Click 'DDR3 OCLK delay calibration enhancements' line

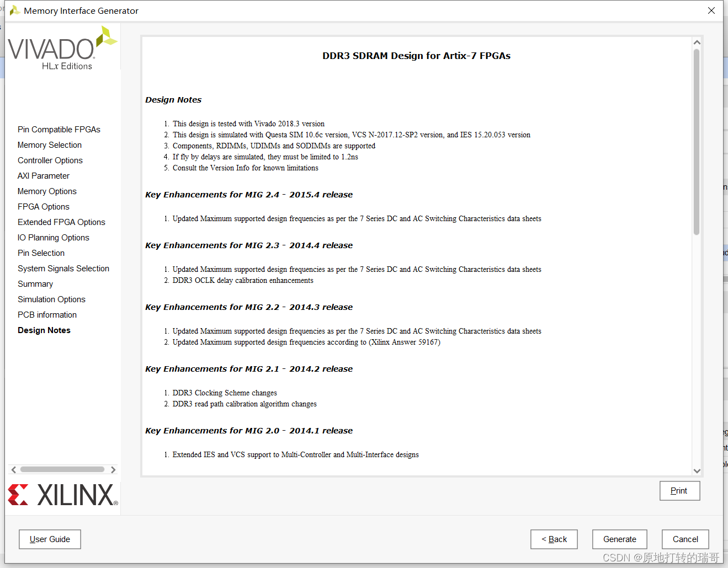click(x=243, y=281)
